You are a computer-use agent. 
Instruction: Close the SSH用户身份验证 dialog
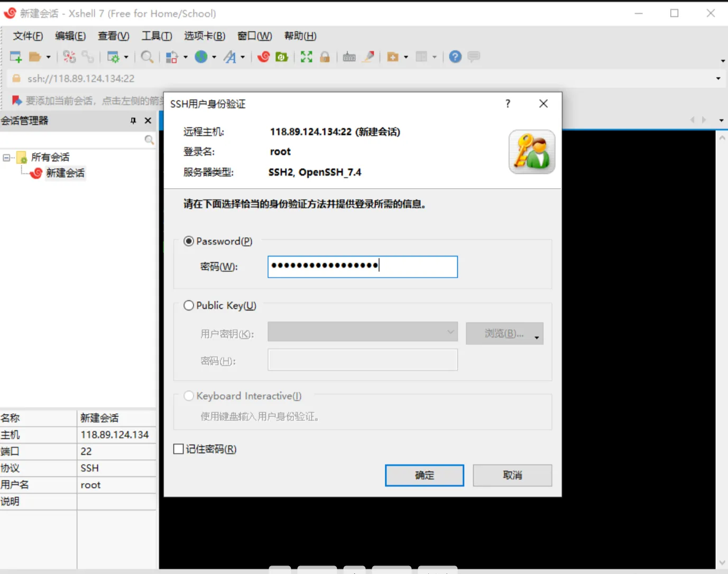(x=543, y=104)
